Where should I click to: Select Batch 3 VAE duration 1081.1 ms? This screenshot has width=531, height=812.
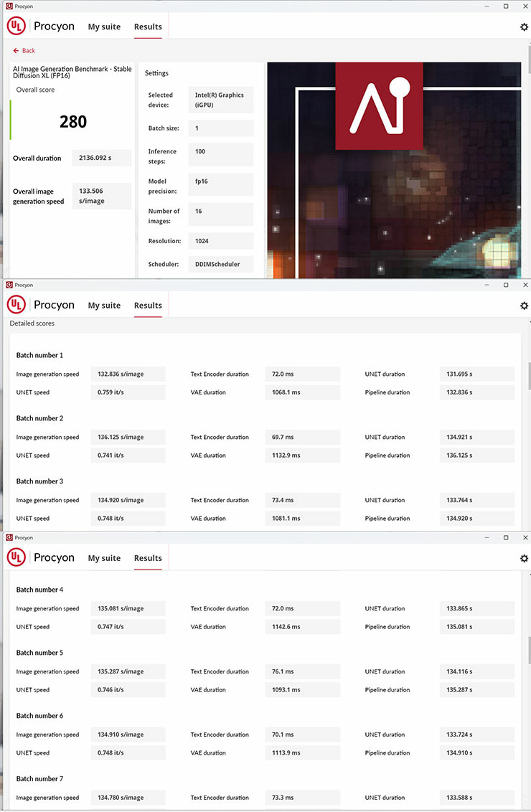tap(303, 519)
